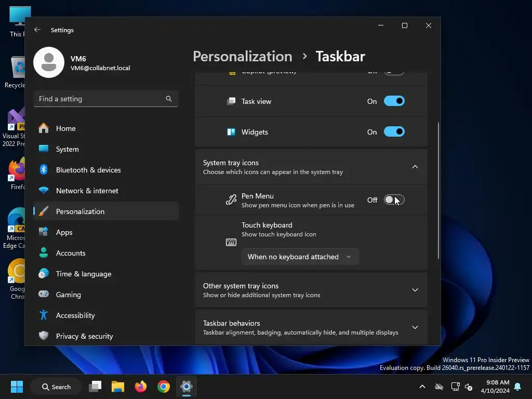
Task: Open Accessibility settings page
Action: pyautogui.click(x=106, y=315)
